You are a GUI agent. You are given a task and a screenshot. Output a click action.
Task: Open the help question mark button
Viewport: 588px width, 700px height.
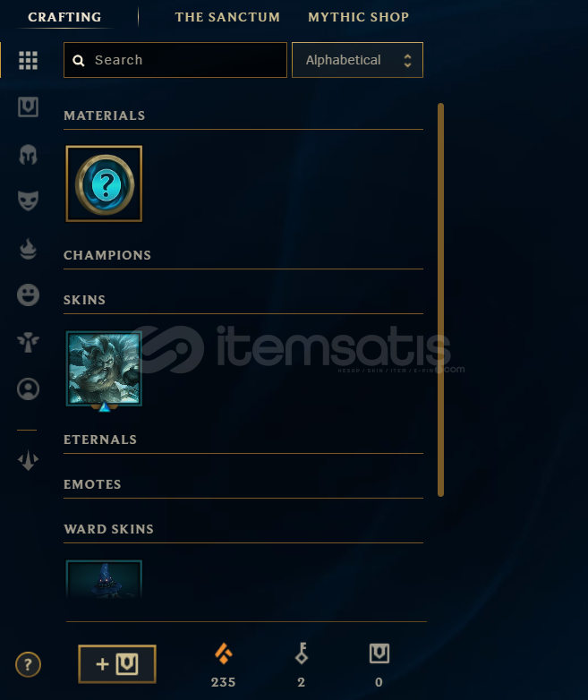(x=28, y=664)
